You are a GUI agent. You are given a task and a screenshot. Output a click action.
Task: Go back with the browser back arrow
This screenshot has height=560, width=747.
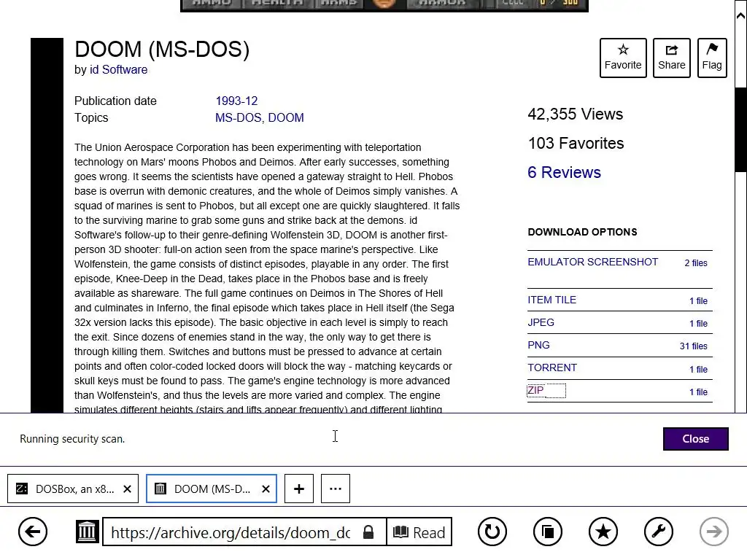point(33,532)
